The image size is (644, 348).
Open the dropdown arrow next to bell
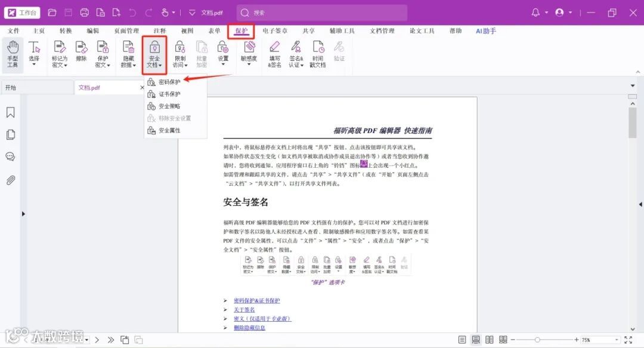pyautogui.click(x=547, y=13)
